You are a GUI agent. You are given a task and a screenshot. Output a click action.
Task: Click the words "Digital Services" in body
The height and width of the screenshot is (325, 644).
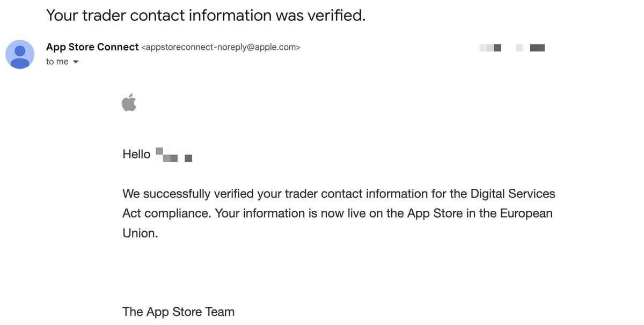coord(513,193)
